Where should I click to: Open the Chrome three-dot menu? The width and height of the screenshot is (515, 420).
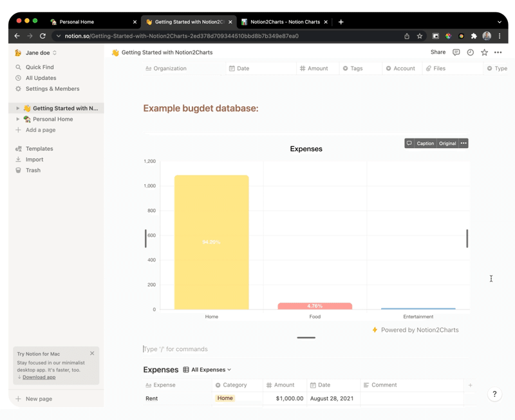click(x=500, y=36)
